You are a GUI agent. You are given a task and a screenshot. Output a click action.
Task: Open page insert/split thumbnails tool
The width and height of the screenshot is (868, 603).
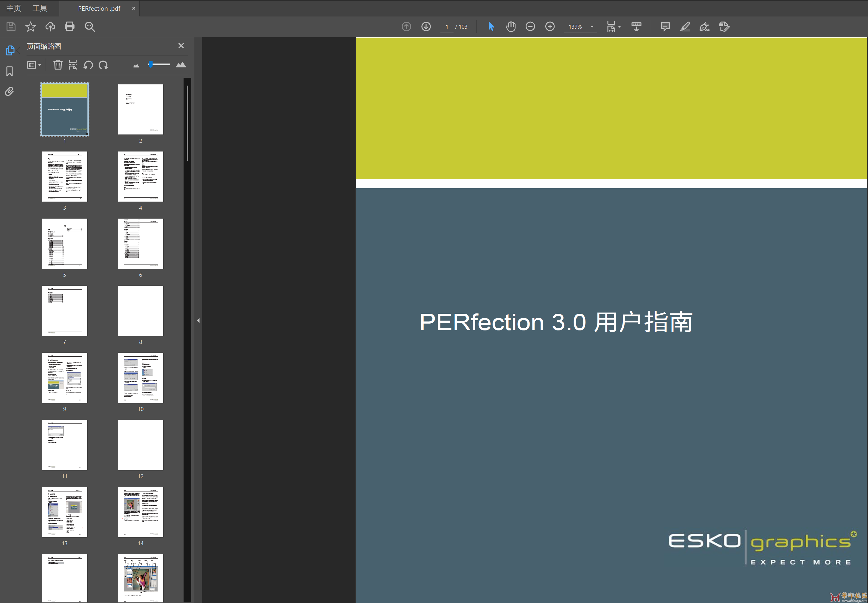pyautogui.click(x=73, y=65)
